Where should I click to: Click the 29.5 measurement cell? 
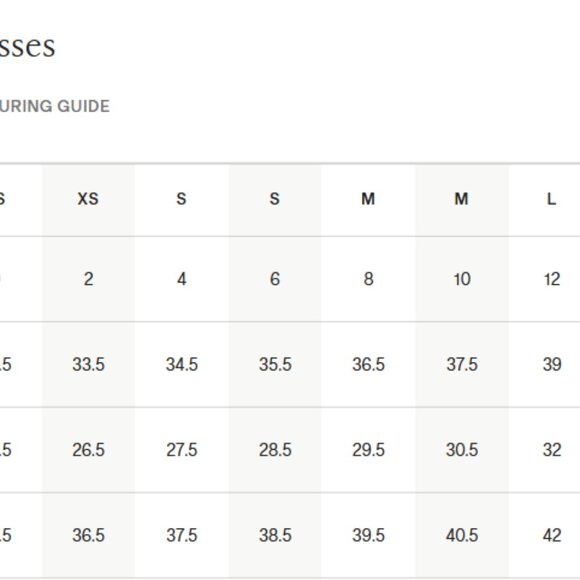click(x=368, y=450)
